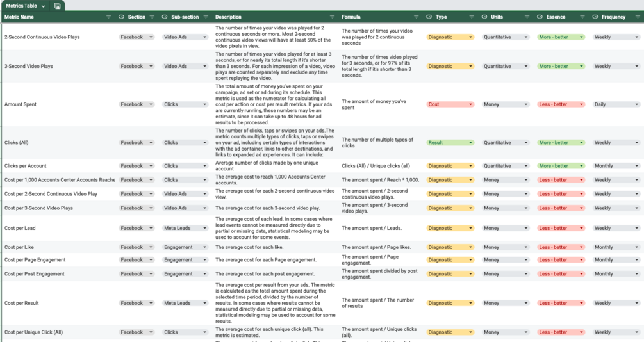The width and height of the screenshot is (644, 342).
Task: Select the '2-Second Continuous Video Plays' cell
Action: click(59, 37)
